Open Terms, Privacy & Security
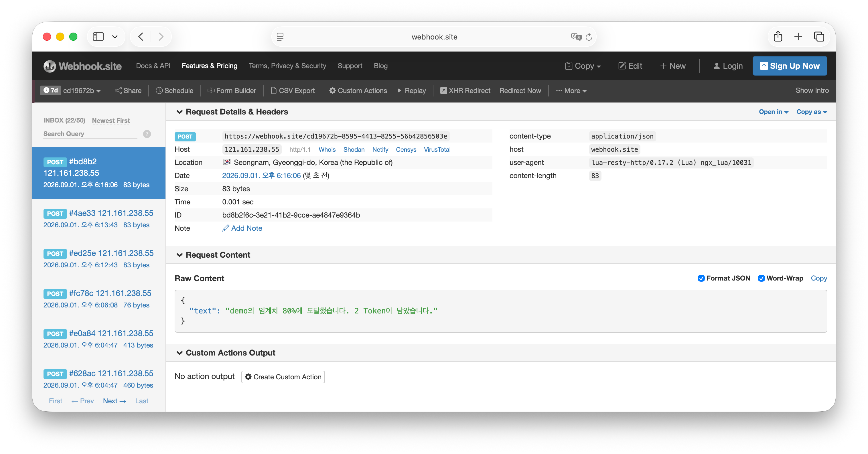This screenshot has width=868, height=454. coord(287,66)
